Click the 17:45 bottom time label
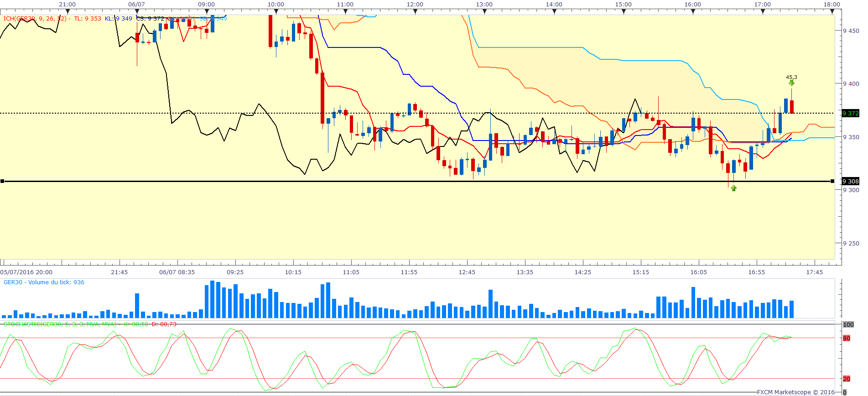This screenshot has width=868, height=396. 815,272
